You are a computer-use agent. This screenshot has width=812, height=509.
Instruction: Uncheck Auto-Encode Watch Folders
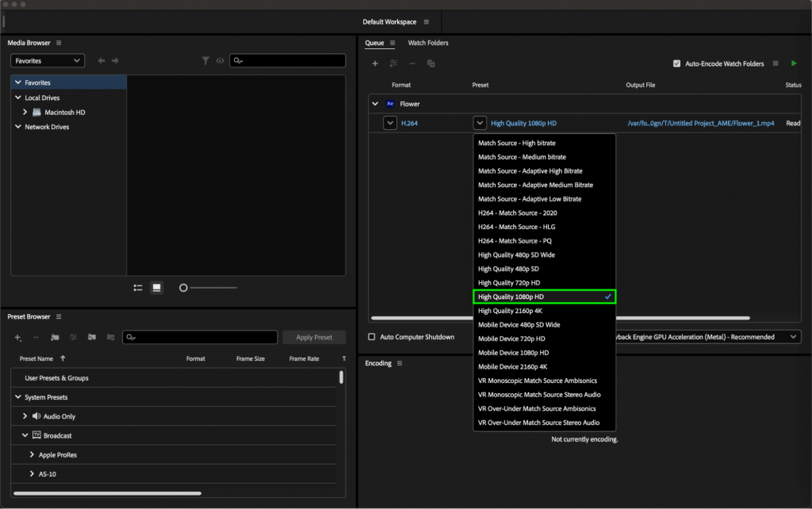click(x=678, y=64)
